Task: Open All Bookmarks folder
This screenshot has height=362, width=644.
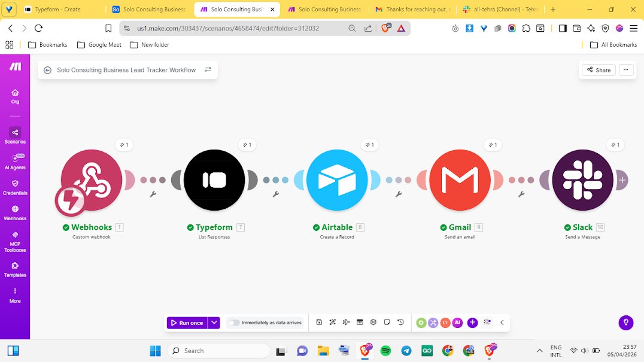Action: [x=613, y=45]
